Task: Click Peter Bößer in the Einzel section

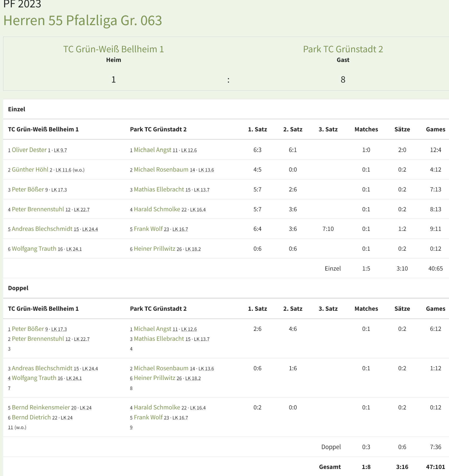Action: (x=28, y=190)
